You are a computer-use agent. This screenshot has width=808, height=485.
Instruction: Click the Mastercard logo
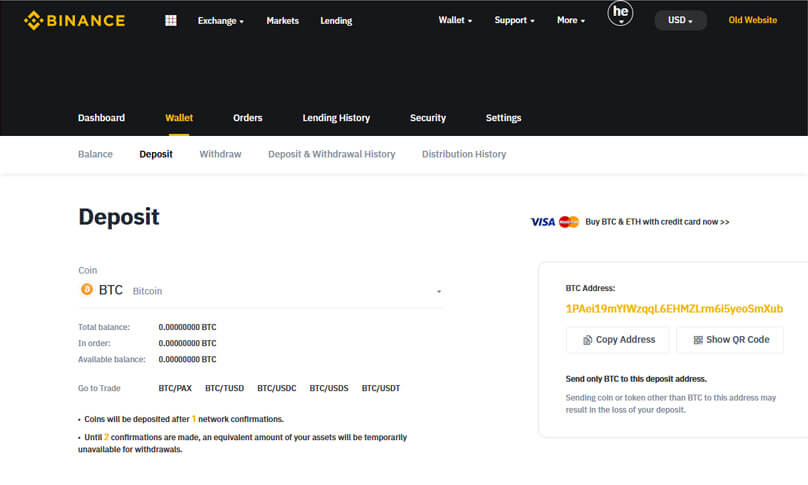(569, 222)
